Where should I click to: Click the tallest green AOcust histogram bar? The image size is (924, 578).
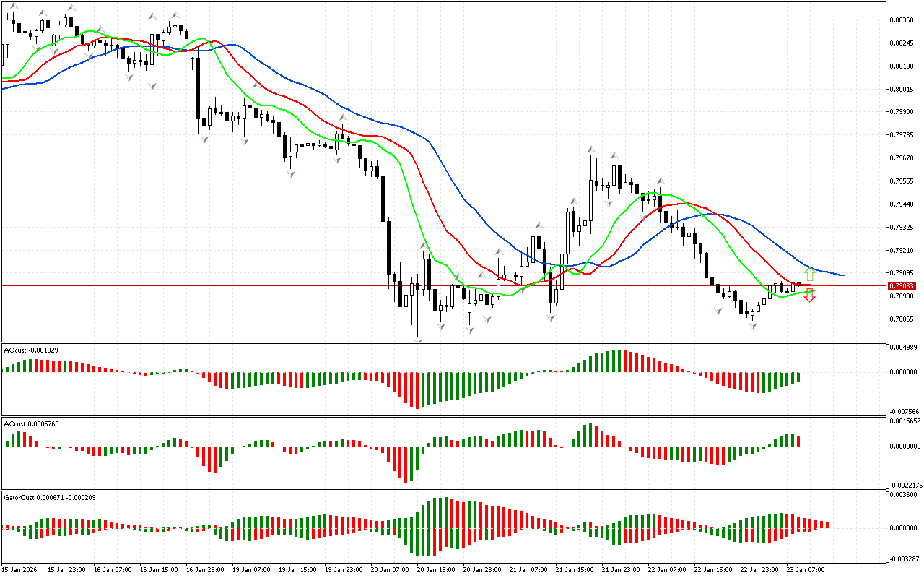pos(618,361)
